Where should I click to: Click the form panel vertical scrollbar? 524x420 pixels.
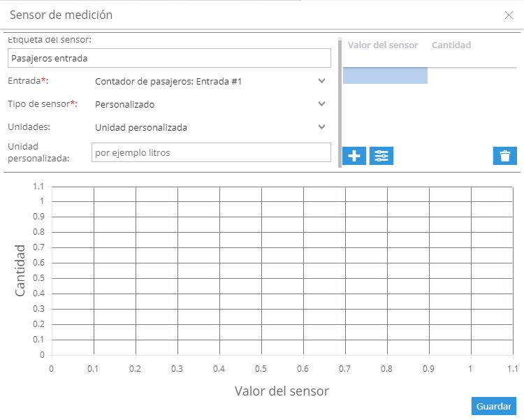[x=340, y=102]
